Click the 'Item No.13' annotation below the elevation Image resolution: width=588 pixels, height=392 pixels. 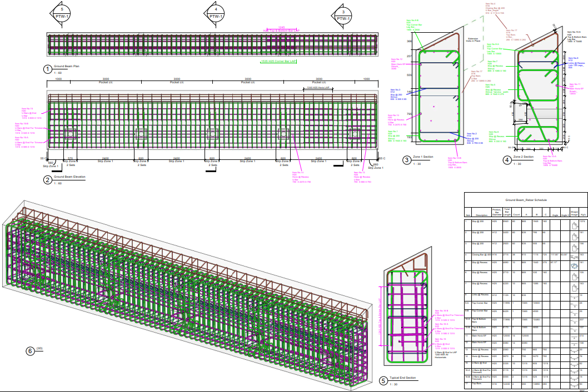coord(362,177)
